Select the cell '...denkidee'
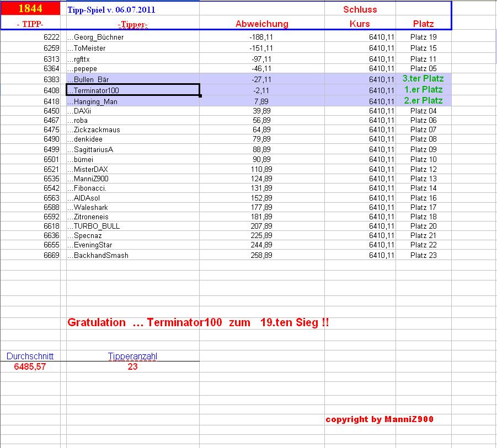 click(x=133, y=139)
